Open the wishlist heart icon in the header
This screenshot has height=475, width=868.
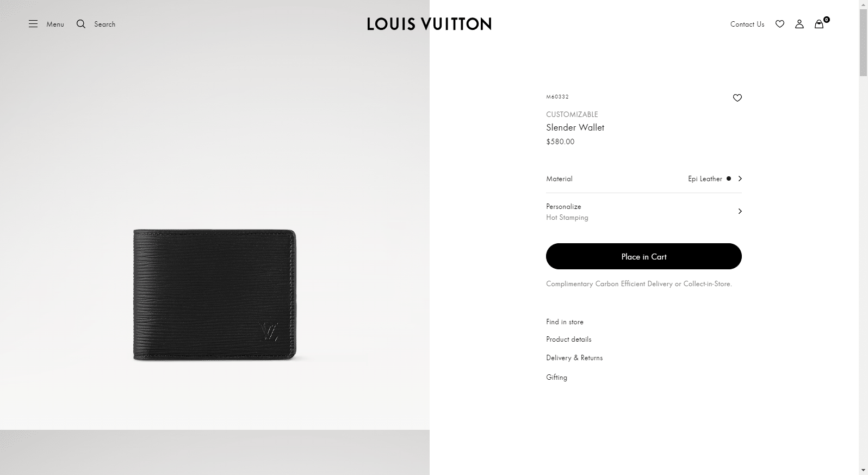coord(780,24)
